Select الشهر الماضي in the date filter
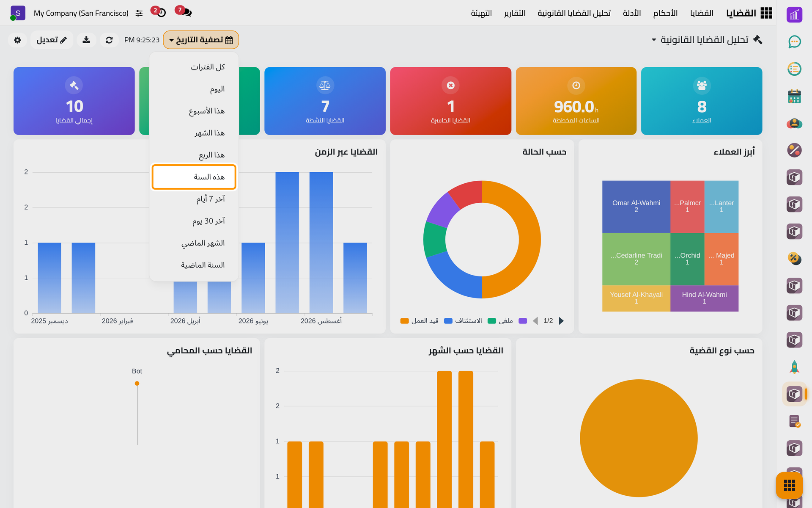 pos(194,243)
